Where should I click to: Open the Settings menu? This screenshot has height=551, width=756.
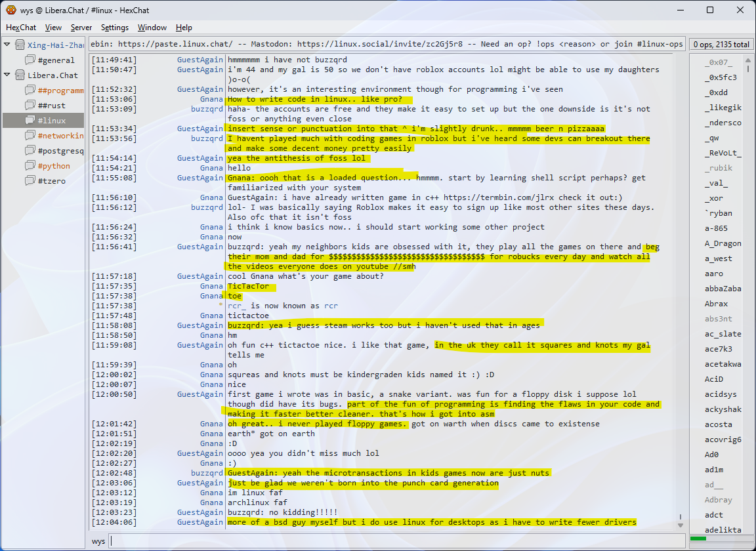pos(115,28)
